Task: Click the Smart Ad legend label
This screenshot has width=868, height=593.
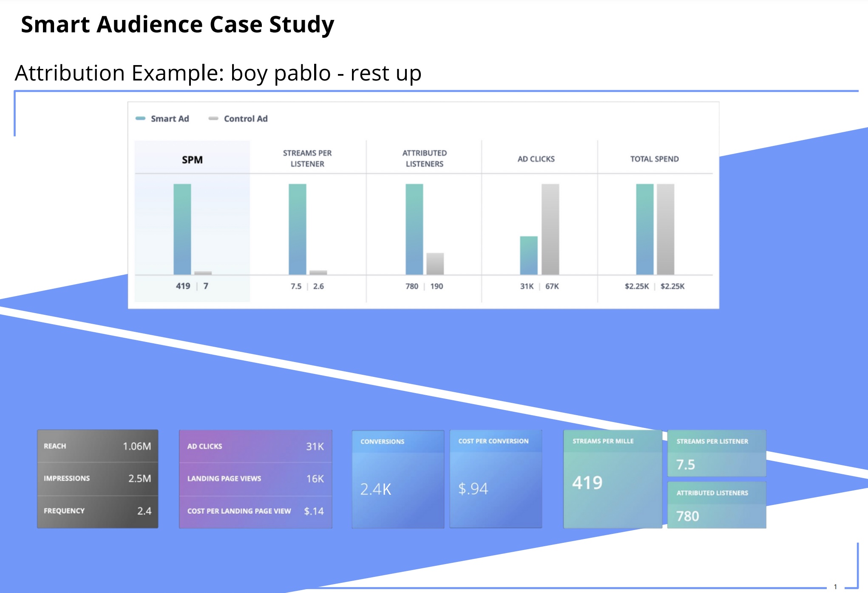Action: pyautogui.click(x=170, y=119)
